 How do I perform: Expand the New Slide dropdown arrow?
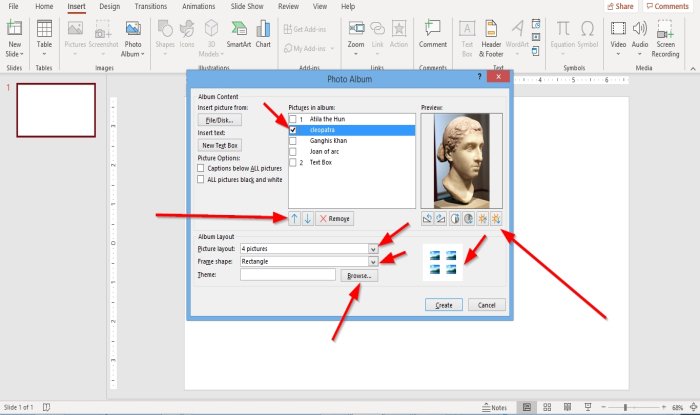coord(21,54)
